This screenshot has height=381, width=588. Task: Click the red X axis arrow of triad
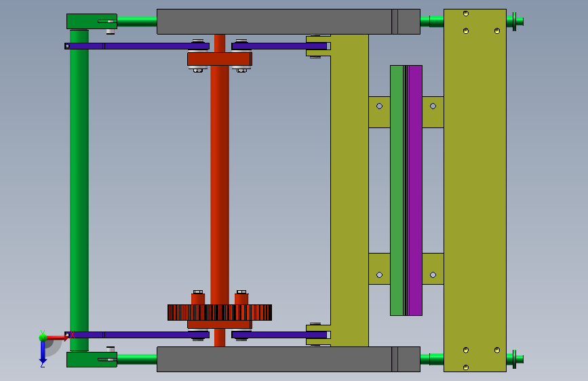pyautogui.click(x=57, y=338)
